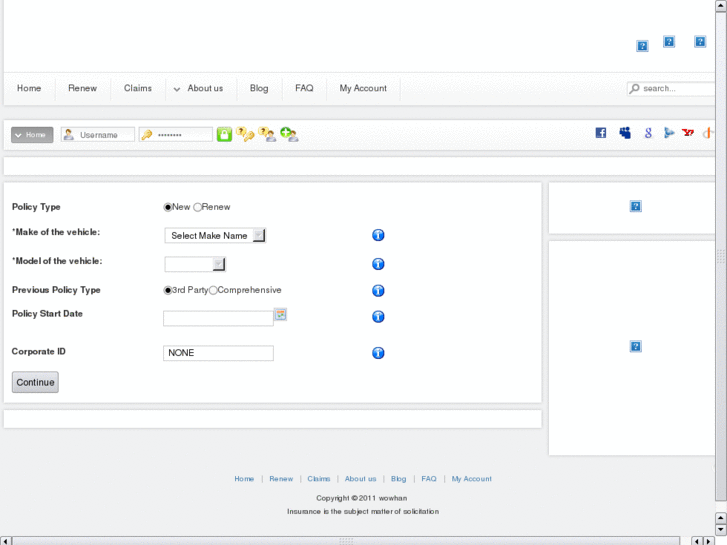This screenshot has height=545, width=727.
Task: Click info icon next to Corporate ID
Action: click(378, 353)
